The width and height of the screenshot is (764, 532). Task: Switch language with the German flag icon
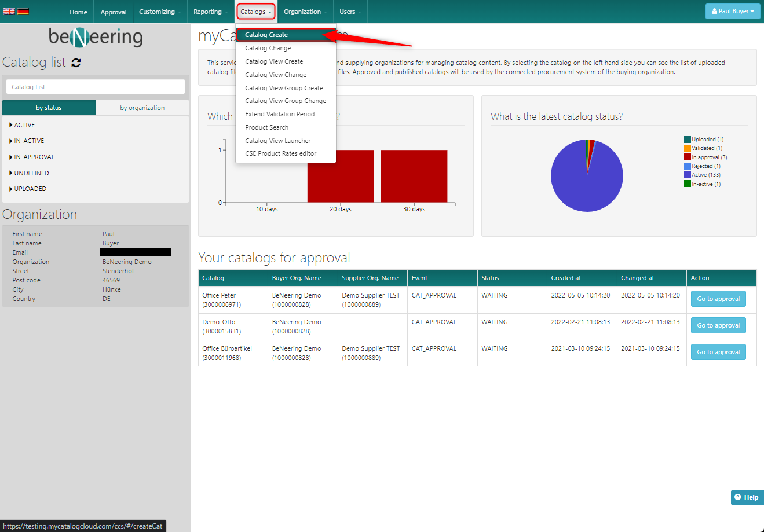[x=23, y=11]
